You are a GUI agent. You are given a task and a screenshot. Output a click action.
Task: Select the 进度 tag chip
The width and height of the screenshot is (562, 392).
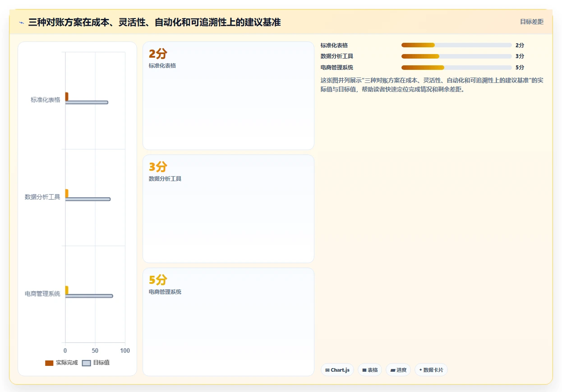(398, 370)
